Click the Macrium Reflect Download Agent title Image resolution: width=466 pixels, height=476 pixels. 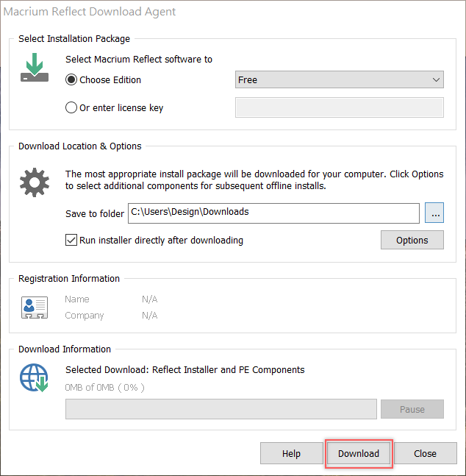click(90, 13)
